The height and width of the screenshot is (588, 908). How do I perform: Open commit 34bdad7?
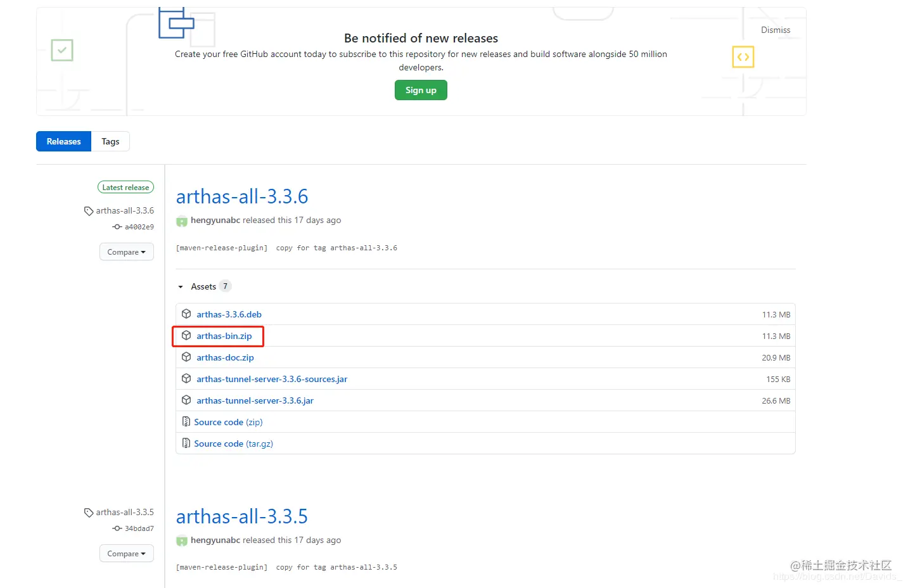(x=139, y=528)
